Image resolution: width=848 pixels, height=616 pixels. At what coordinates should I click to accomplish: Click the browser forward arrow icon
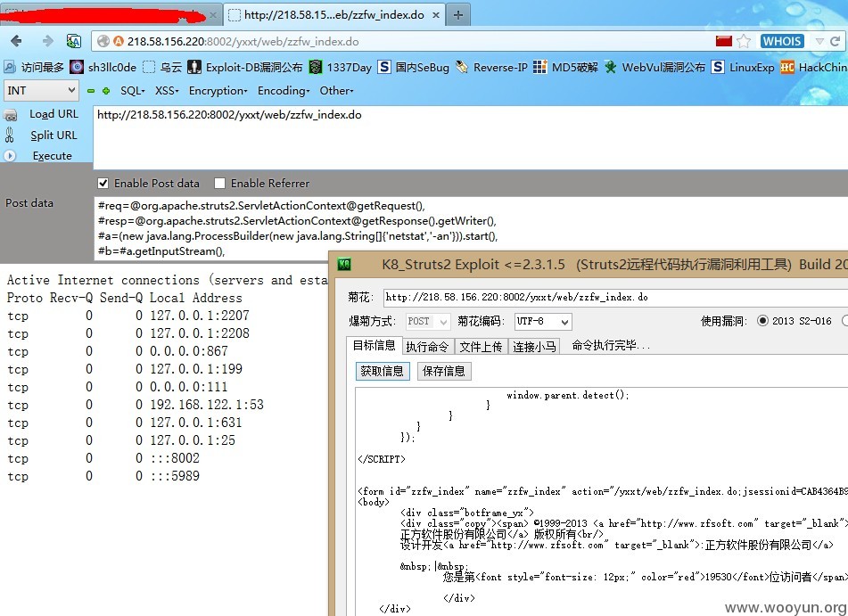(x=47, y=41)
